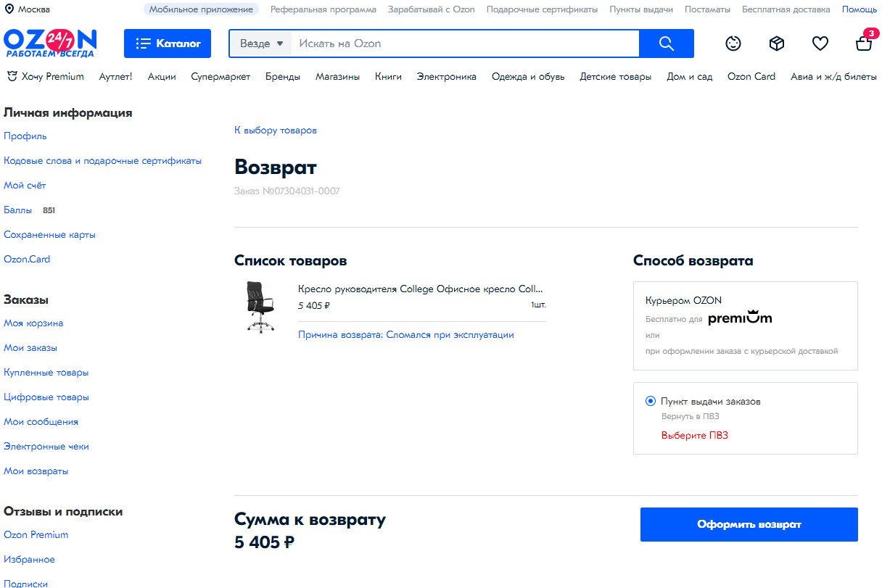Click the premium crown logo
882x588 pixels.
[740, 318]
